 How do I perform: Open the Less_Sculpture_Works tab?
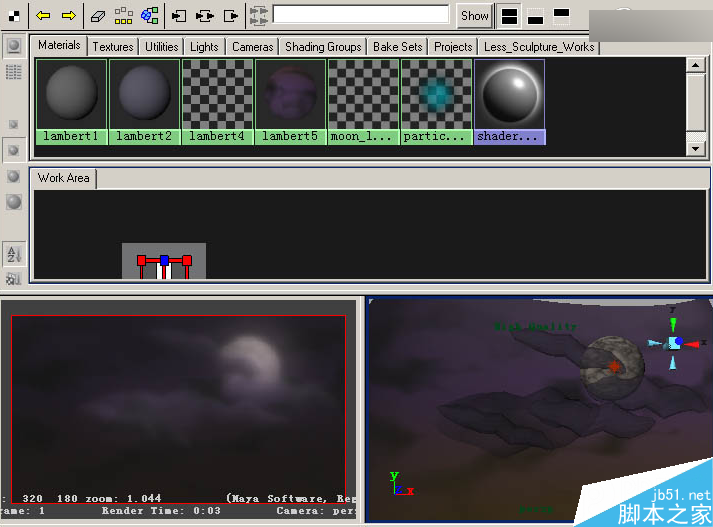click(x=539, y=47)
